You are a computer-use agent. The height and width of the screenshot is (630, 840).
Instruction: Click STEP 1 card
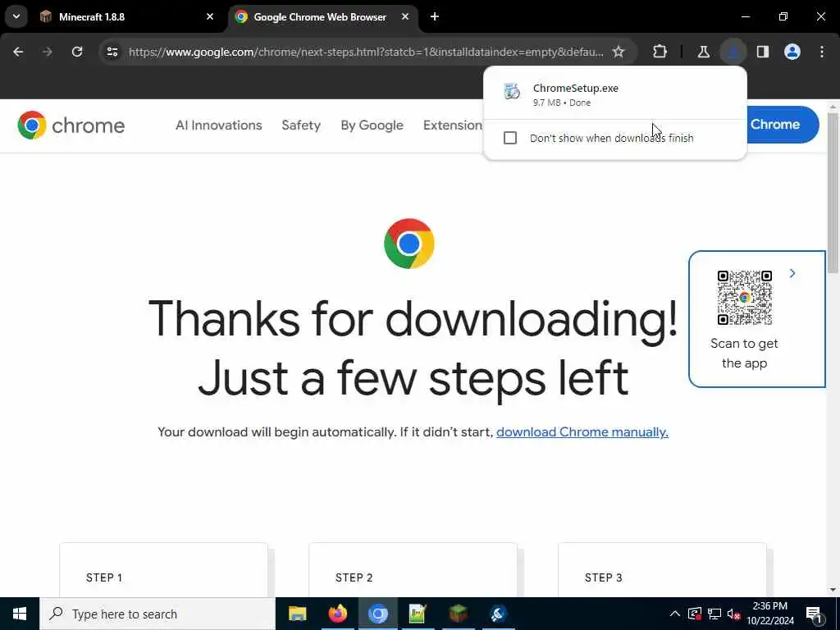click(163, 569)
